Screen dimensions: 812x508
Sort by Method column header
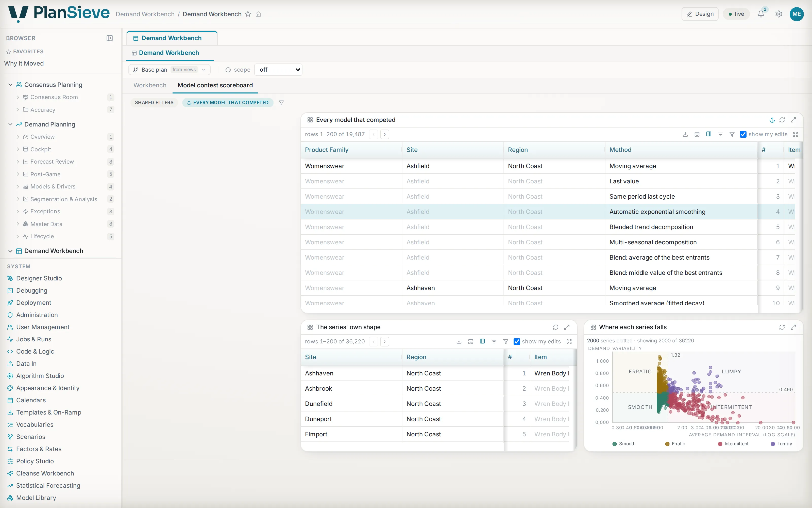(x=620, y=150)
